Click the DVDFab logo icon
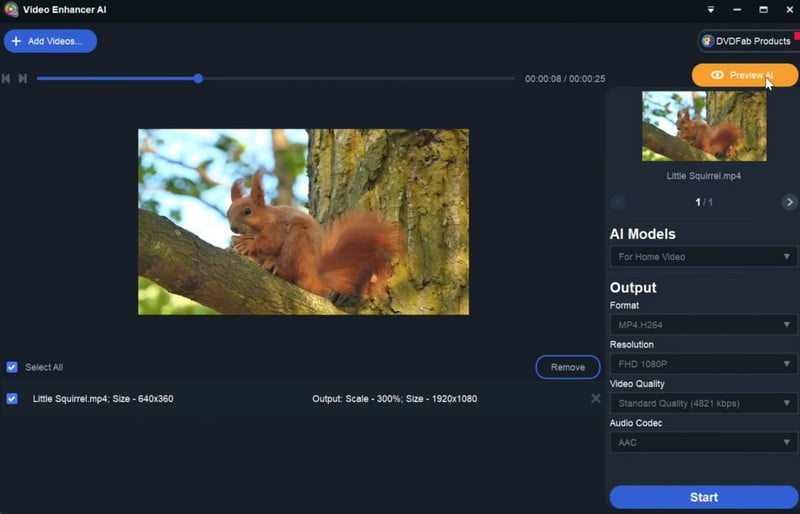 708,41
